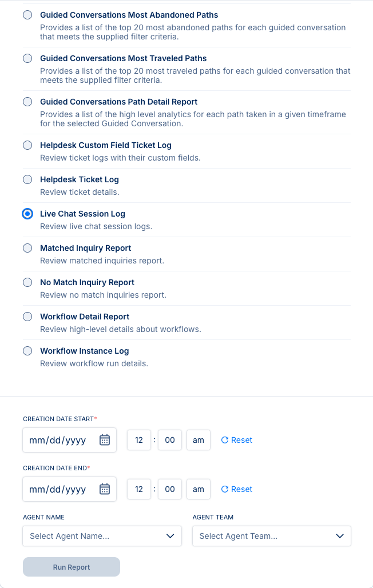
Task: Select Workflow Detail Report option
Action: 27,317
